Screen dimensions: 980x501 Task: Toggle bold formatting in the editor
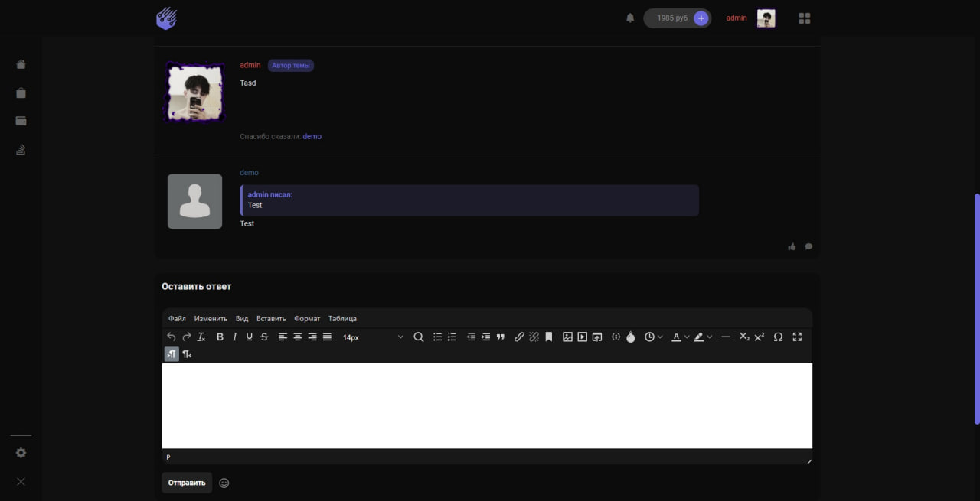[220, 337]
